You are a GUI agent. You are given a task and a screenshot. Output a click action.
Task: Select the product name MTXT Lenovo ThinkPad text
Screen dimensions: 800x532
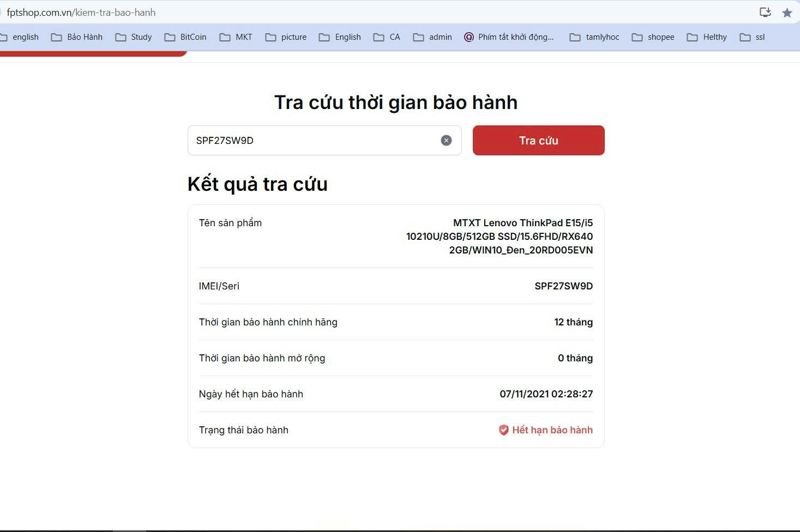point(500,237)
